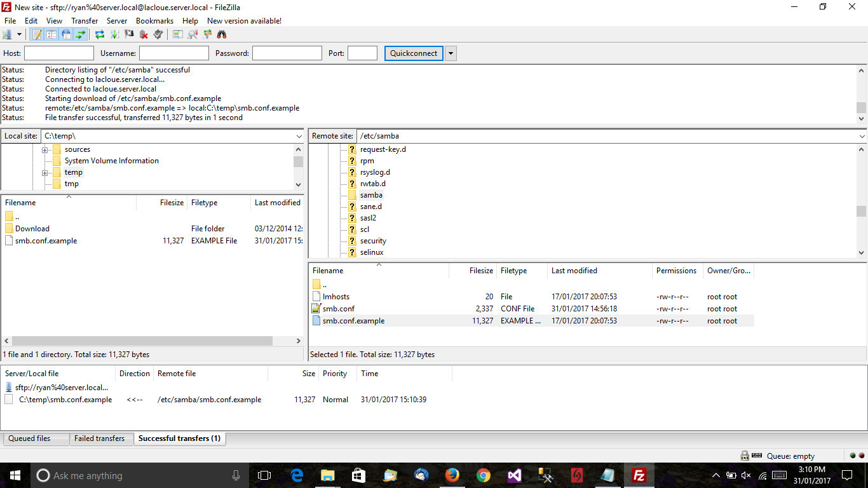The width and height of the screenshot is (868, 488).
Task: Select System Volume Information in local tree
Action: click(x=112, y=161)
